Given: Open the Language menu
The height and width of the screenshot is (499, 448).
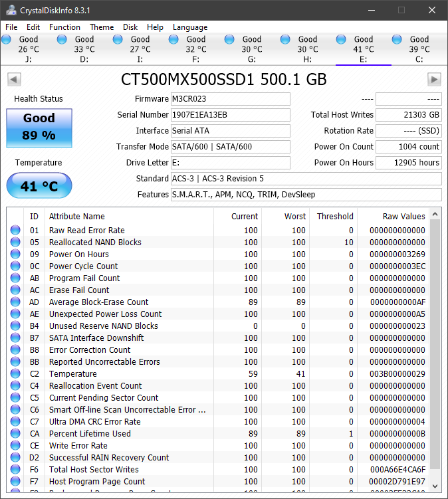Looking at the screenshot, I should (190, 27).
